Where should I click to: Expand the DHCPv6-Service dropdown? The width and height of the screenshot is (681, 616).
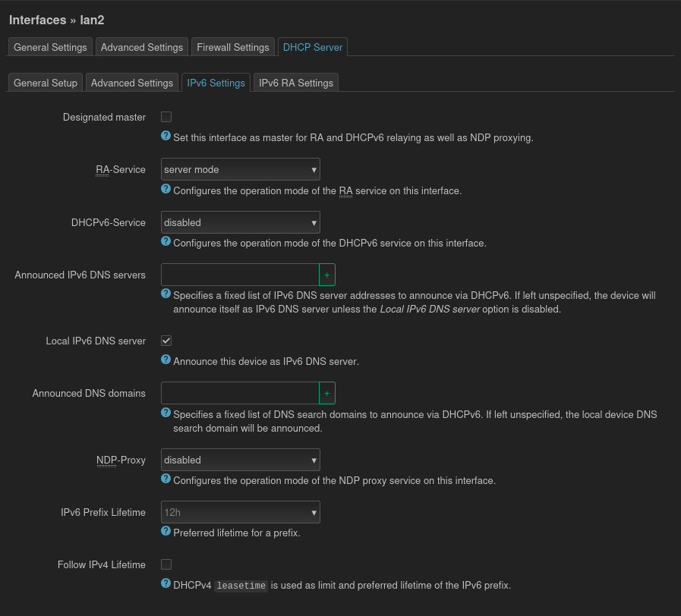240,222
